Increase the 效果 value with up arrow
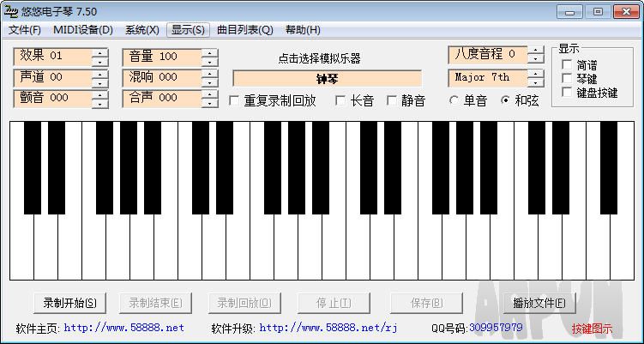 99,52
